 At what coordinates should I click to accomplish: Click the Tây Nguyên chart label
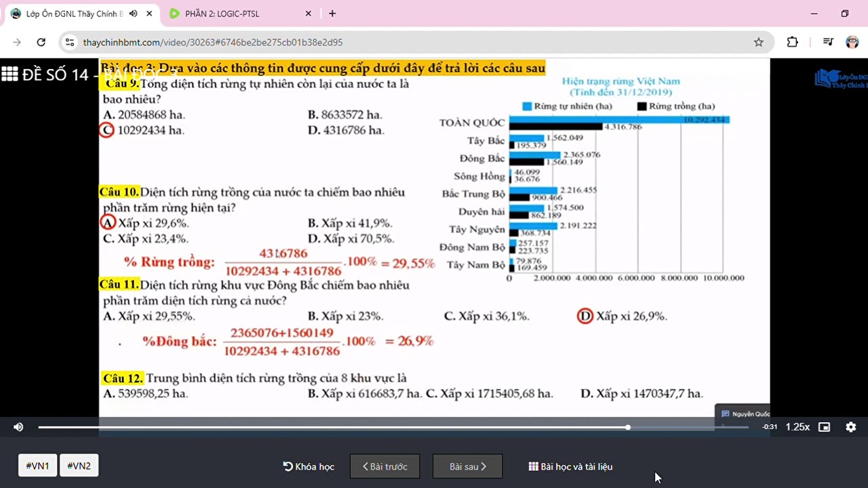pyautogui.click(x=477, y=230)
